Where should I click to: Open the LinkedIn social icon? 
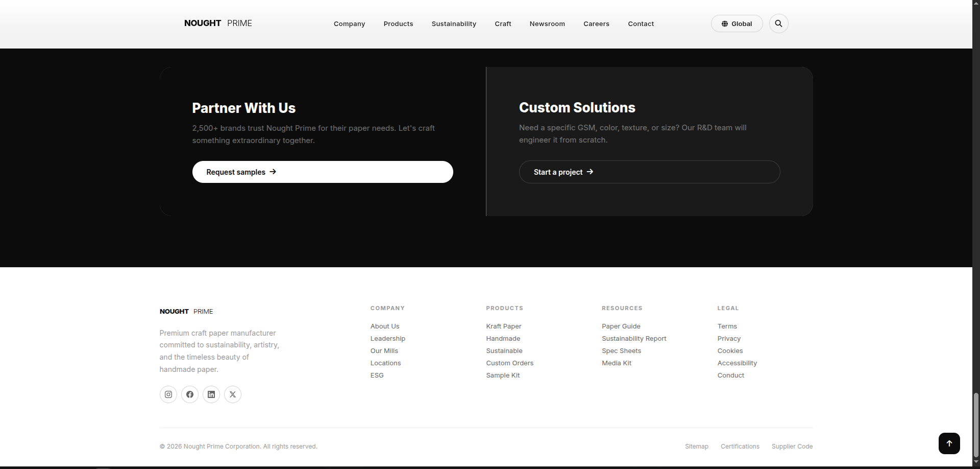click(x=211, y=394)
